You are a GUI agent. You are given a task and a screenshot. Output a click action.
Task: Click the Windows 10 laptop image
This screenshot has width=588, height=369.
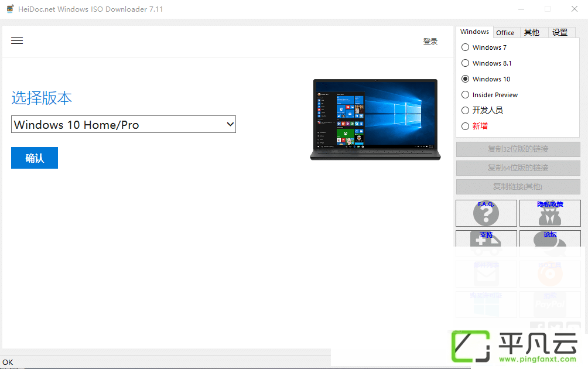click(375, 119)
